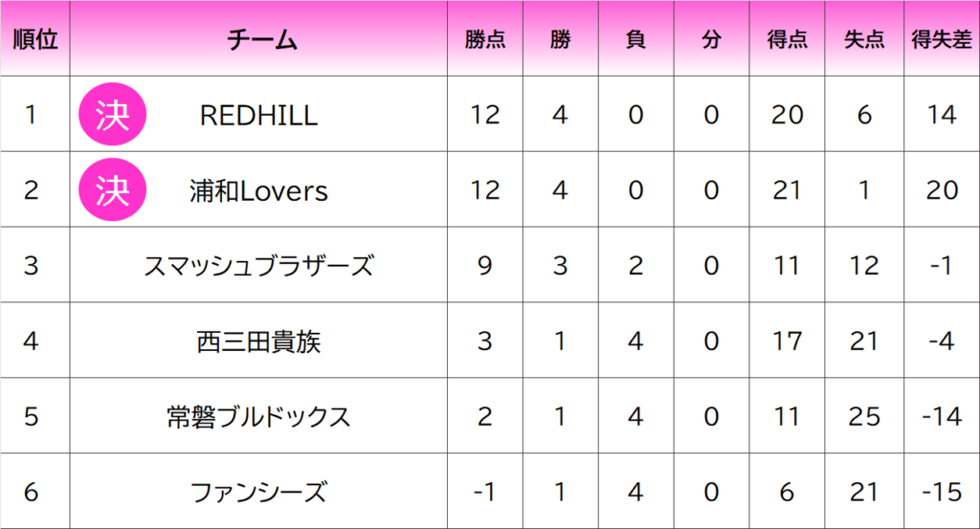Viewport: 980px width, 529px height.
Task: Click ファンシーズ points value -1
Action: coord(485,492)
